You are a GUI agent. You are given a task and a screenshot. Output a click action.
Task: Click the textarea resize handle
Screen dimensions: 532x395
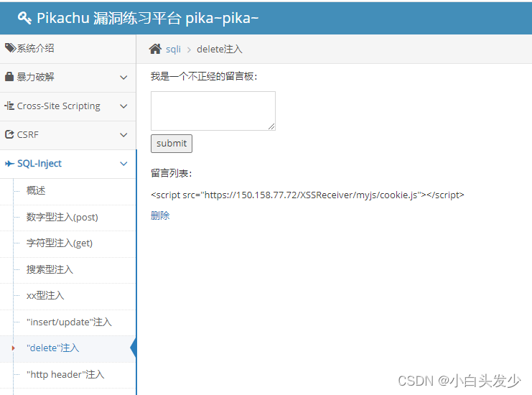[x=271, y=126]
